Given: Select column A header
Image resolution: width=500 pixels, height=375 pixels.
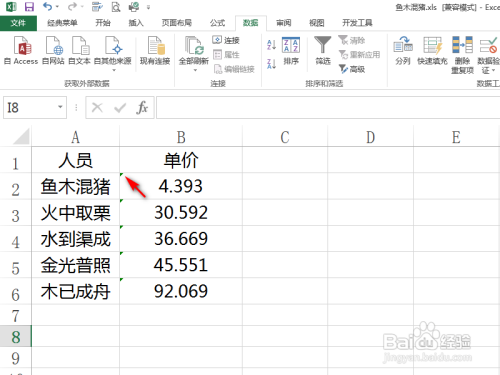Looking at the screenshot, I should 76,137.
